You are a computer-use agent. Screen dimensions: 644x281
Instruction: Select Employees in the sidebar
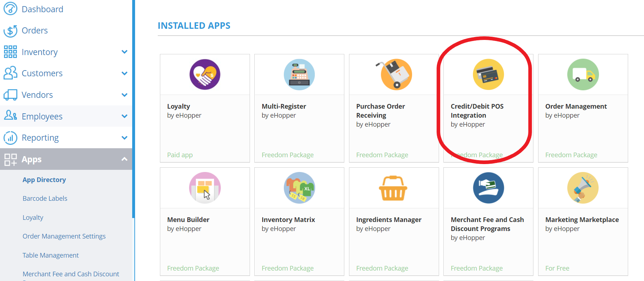click(x=42, y=117)
